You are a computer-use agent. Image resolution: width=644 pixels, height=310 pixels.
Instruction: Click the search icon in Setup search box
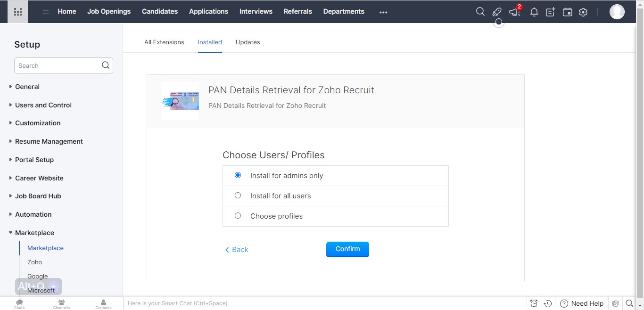(x=106, y=65)
